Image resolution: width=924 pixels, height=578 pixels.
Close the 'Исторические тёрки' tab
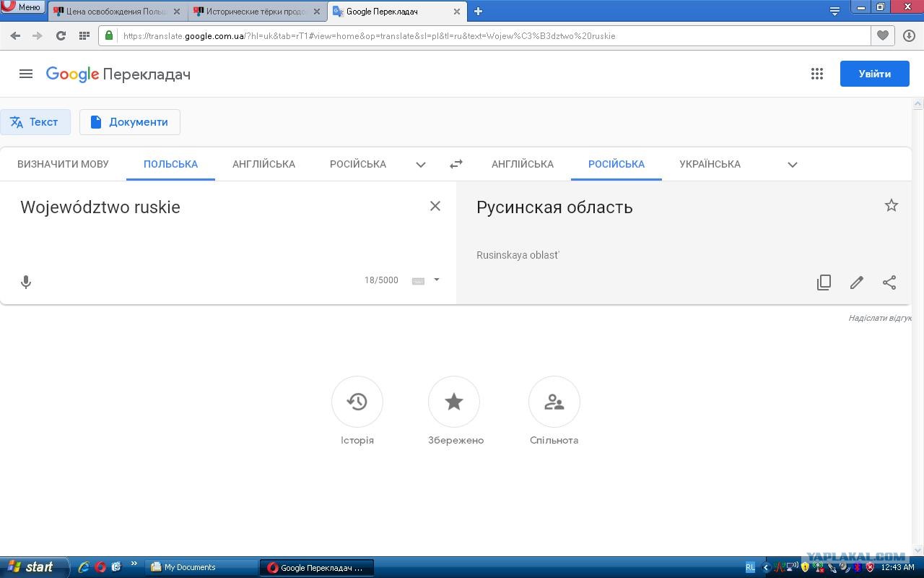316,12
